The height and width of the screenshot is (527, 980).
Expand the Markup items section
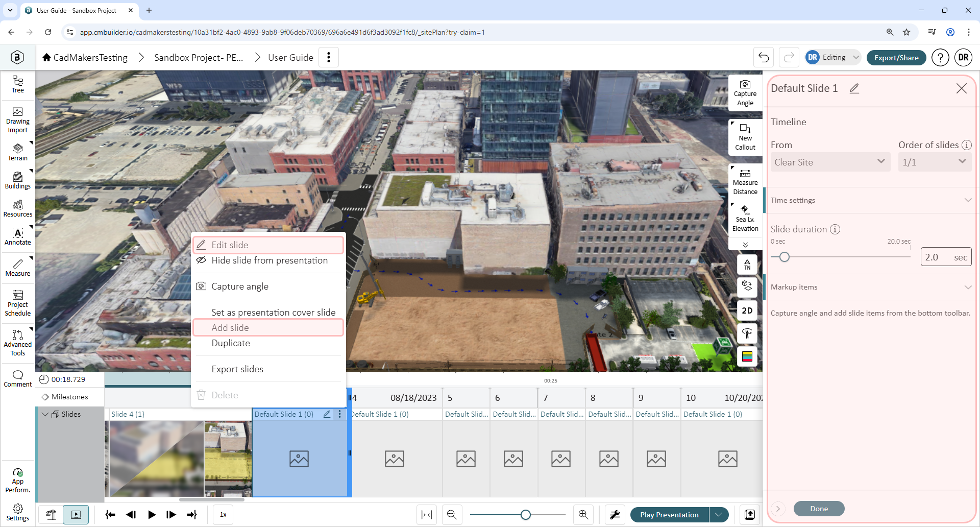(871, 287)
